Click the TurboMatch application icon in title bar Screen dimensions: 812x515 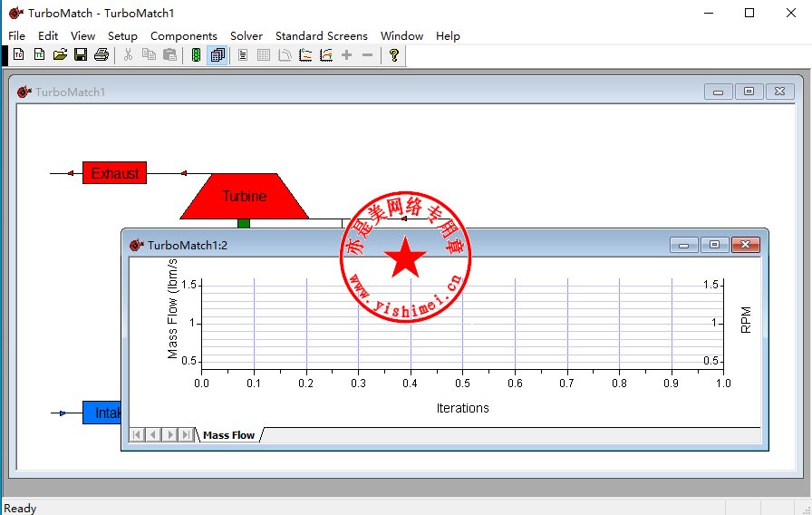[16, 13]
